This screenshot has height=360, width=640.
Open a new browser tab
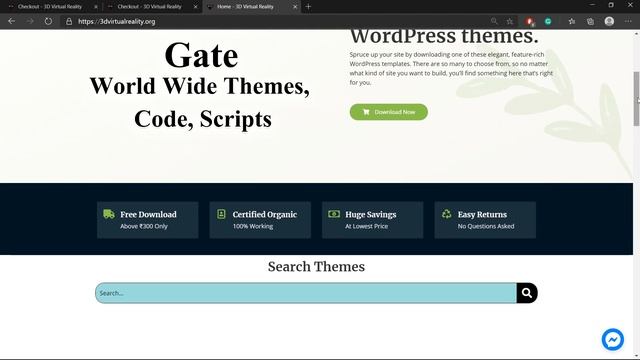308,7
